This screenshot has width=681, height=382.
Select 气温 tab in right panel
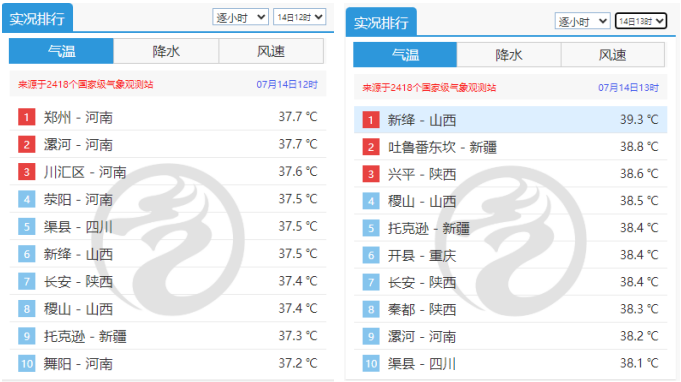point(405,55)
